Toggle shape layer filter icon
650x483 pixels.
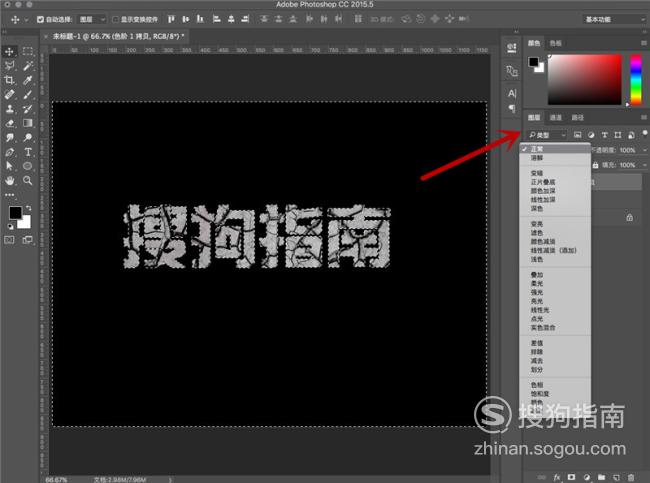click(618, 135)
